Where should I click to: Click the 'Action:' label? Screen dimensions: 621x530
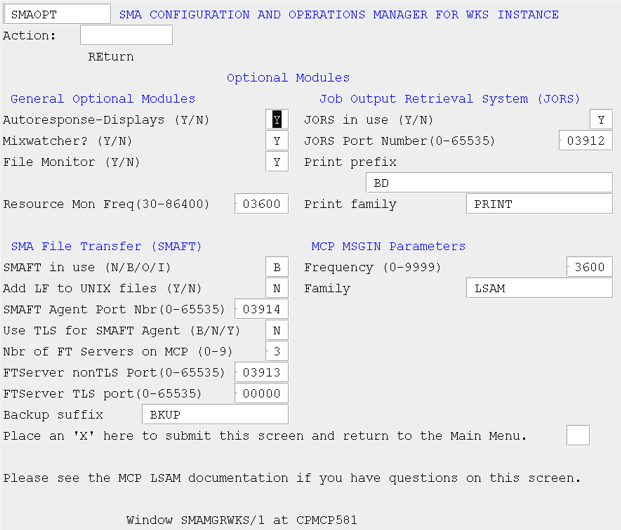(29, 36)
